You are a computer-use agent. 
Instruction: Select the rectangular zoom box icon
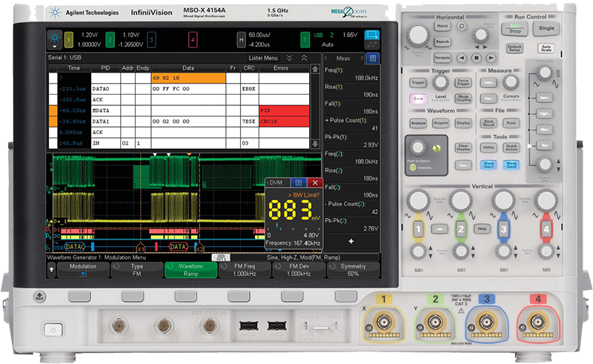(x=372, y=35)
